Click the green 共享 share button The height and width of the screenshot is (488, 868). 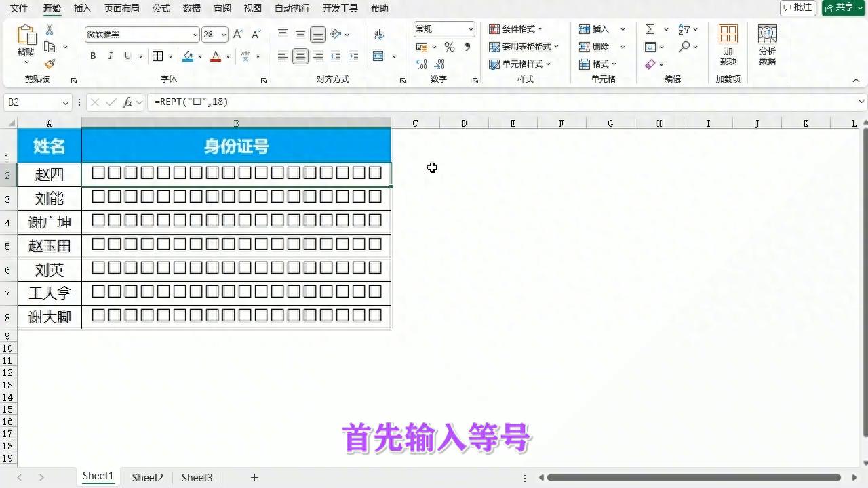(843, 7)
